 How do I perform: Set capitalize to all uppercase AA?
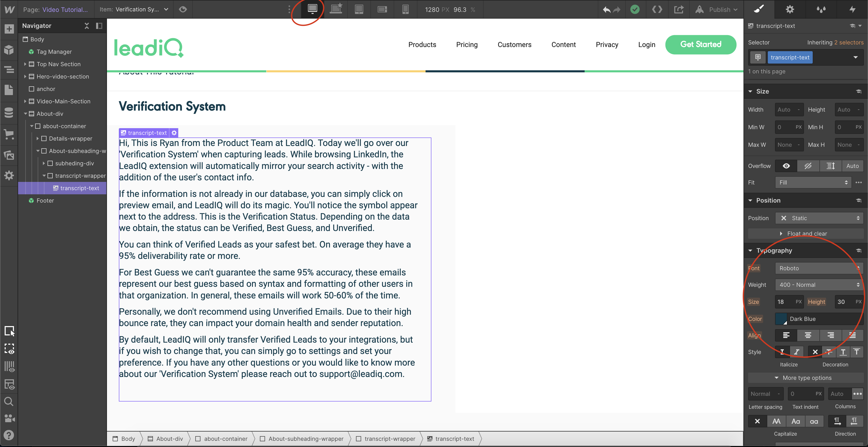[776, 421]
